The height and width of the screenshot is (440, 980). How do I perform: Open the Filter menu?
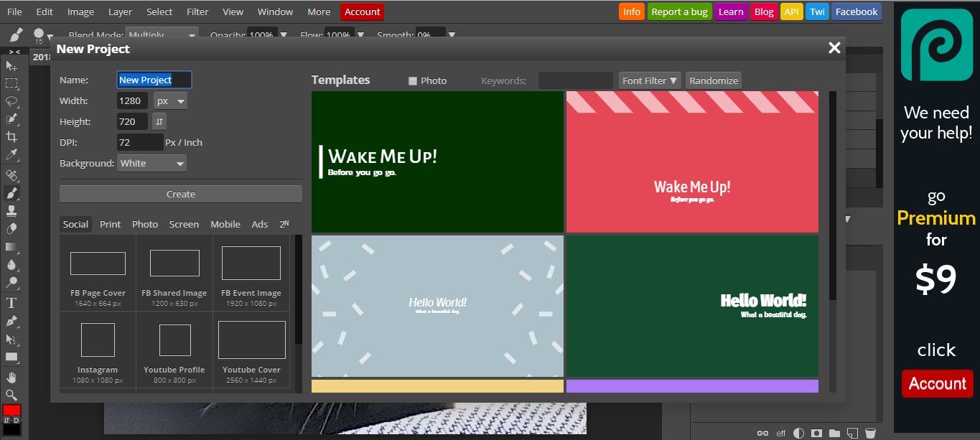[x=197, y=11]
